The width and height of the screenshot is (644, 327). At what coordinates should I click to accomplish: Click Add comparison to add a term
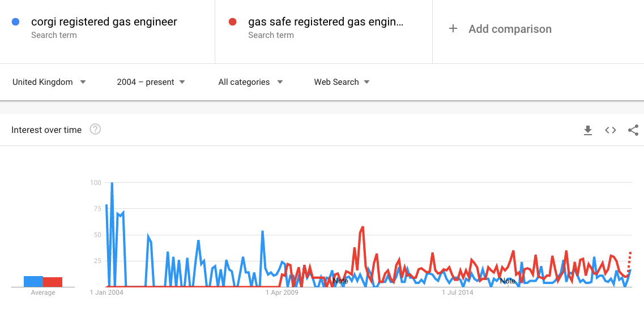tap(500, 29)
